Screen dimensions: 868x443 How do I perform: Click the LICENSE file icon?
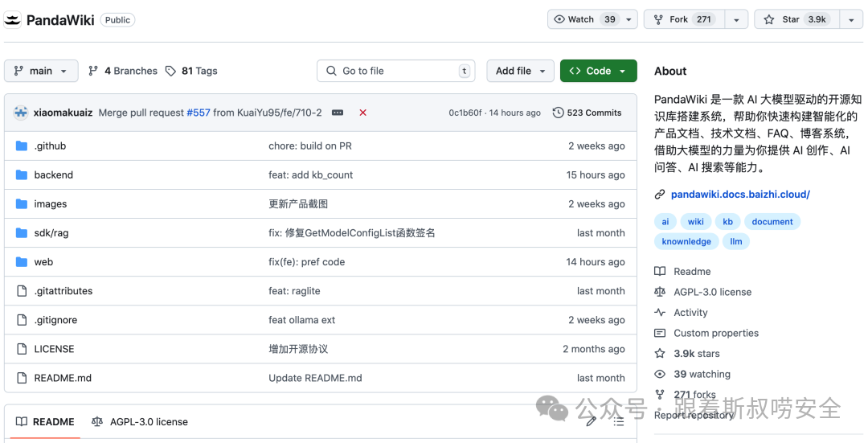tap(22, 349)
